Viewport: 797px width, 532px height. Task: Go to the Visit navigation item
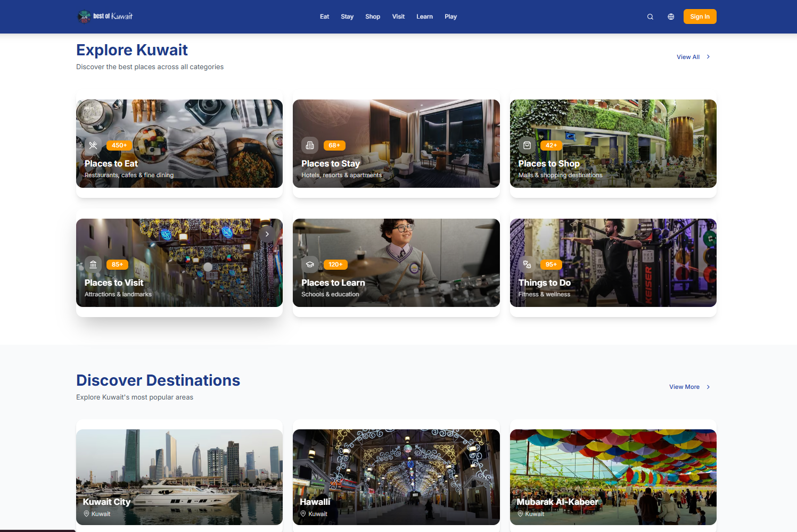coord(398,16)
